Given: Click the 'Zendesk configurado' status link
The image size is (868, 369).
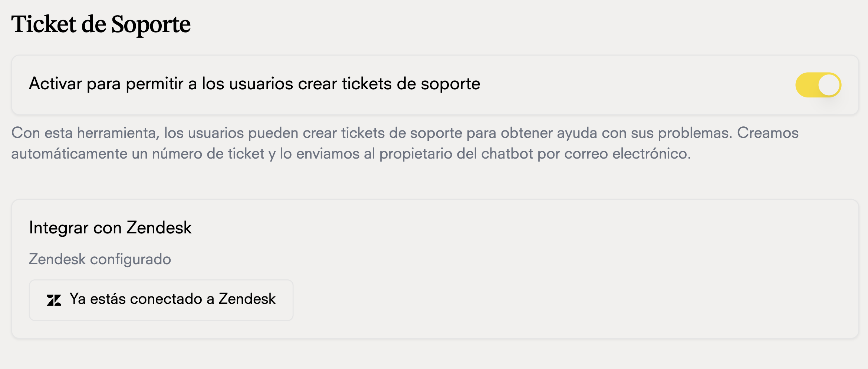Looking at the screenshot, I should [99, 259].
